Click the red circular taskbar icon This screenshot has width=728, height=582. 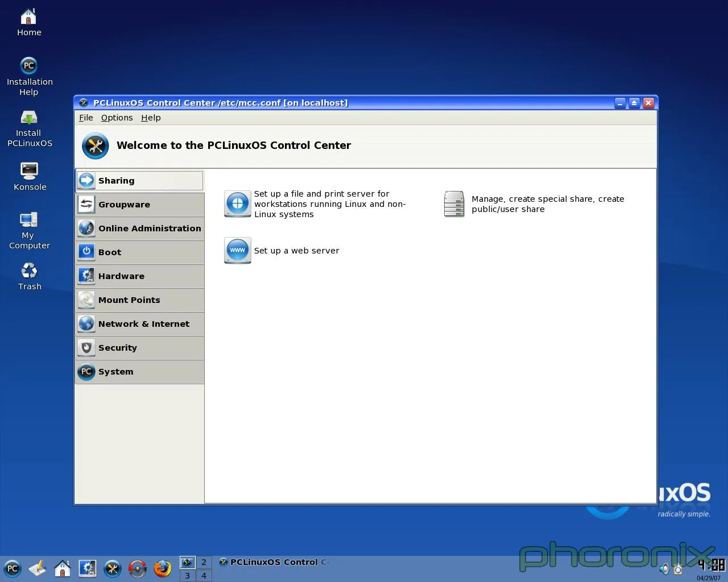(137, 568)
